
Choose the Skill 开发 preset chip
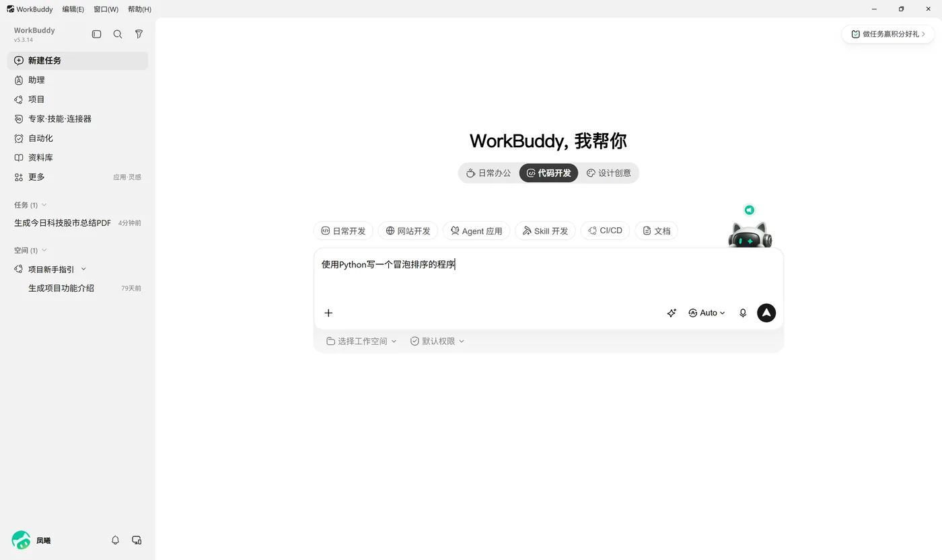[545, 231]
